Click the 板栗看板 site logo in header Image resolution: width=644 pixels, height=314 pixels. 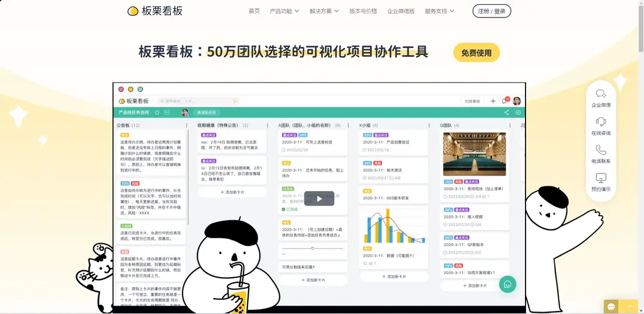pyautogui.click(x=155, y=11)
